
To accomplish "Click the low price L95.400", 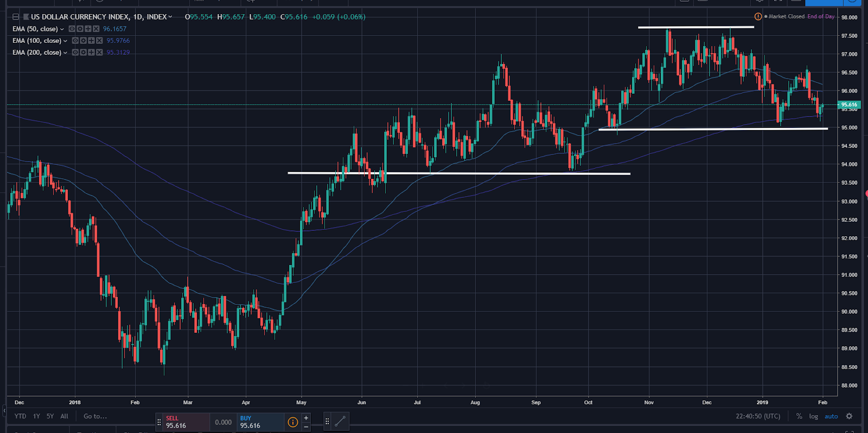I will coord(263,17).
